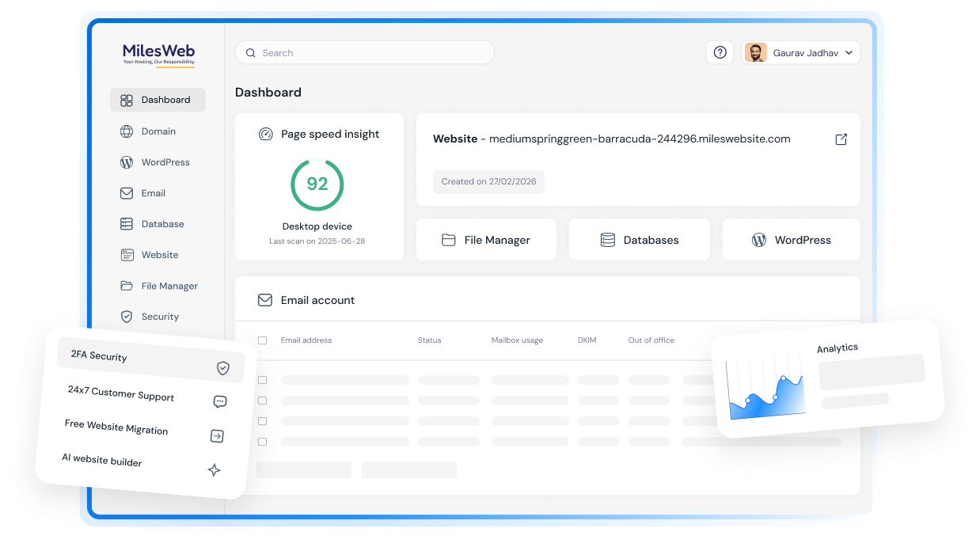
Task: Open the File Manager card button
Action: [x=485, y=239]
